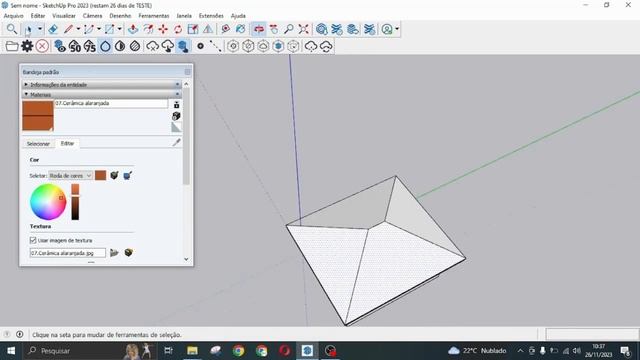
Task: Switch to the Editar tab in Materiais
Action: (67, 143)
